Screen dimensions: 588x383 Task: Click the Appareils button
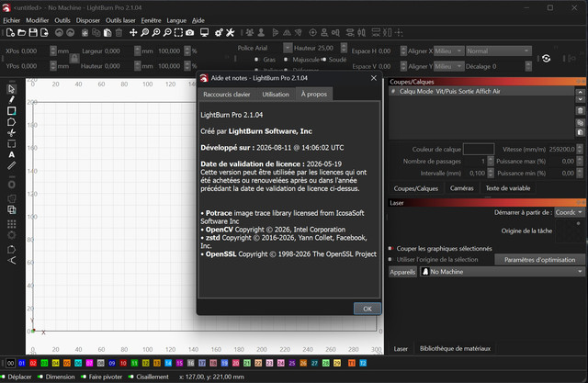coord(402,272)
